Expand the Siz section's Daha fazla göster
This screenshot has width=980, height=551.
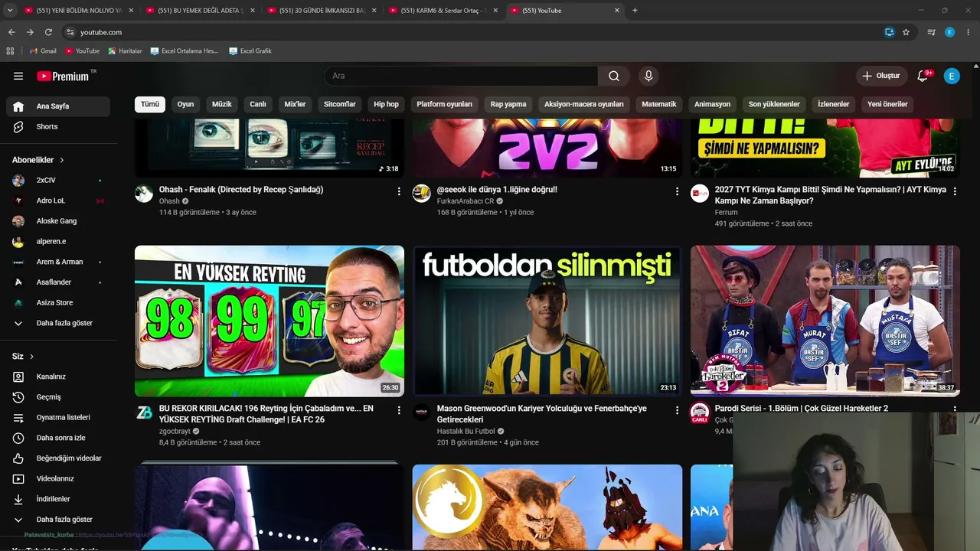click(58, 519)
